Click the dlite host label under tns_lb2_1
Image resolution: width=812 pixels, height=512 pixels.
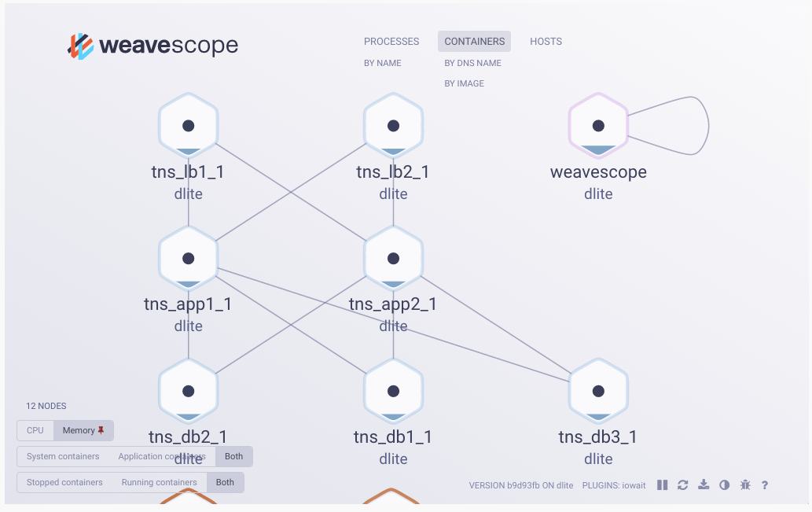393,193
